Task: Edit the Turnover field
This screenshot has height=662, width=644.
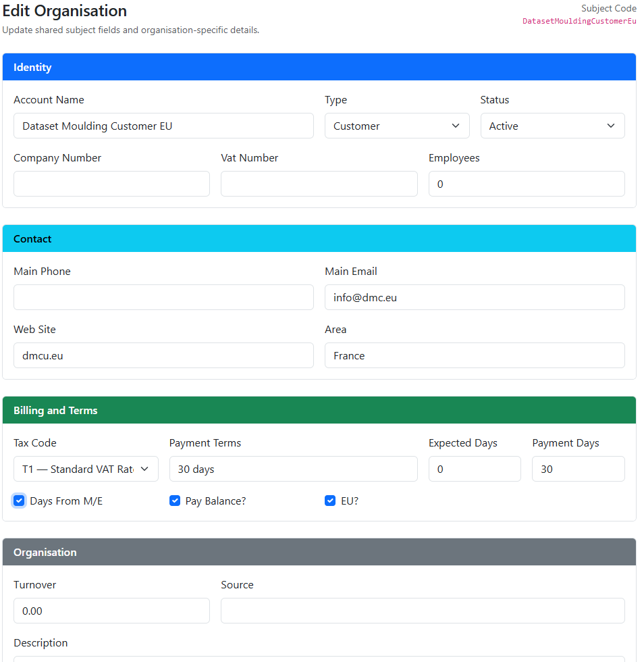Action: coord(111,611)
